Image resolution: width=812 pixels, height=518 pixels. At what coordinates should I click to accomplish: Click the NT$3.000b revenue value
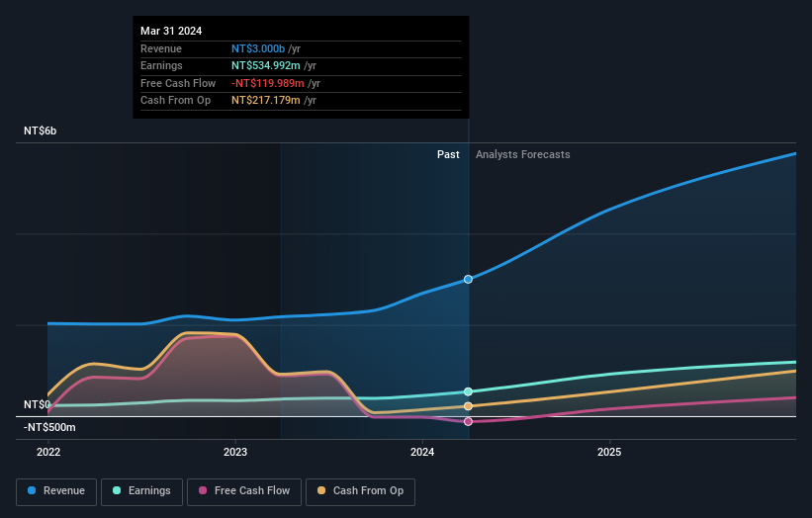tap(258, 48)
